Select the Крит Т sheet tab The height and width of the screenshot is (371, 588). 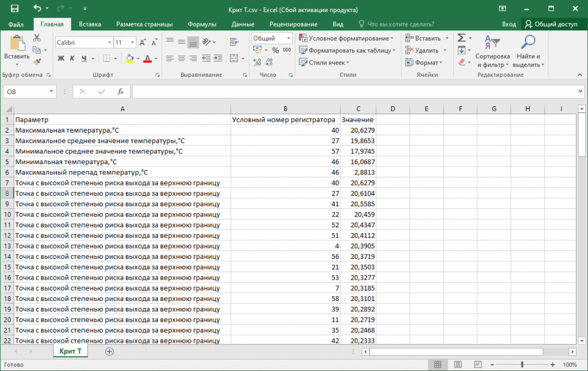(71, 351)
